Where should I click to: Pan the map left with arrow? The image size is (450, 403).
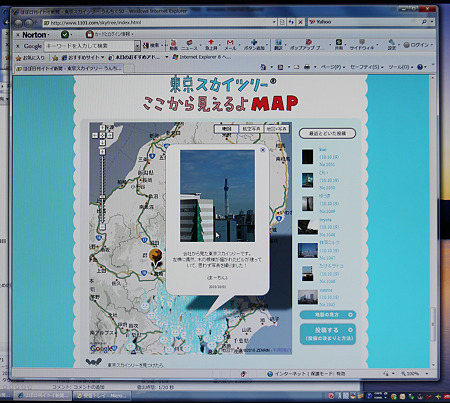pyautogui.click(x=95, y=135)
